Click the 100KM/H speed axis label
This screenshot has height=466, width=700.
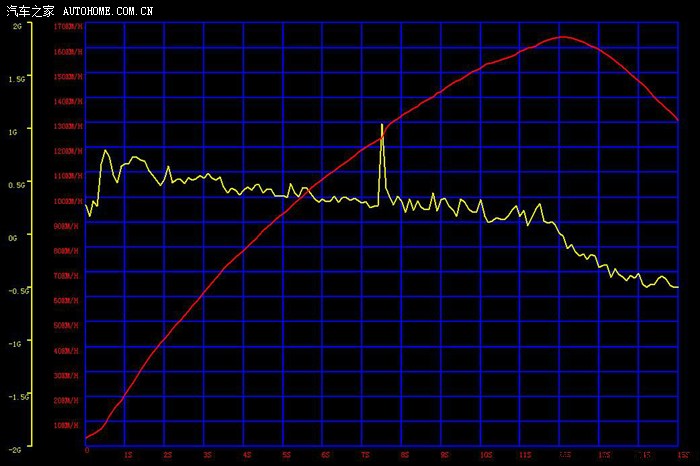pyautogui.click(x=69, y=201)
